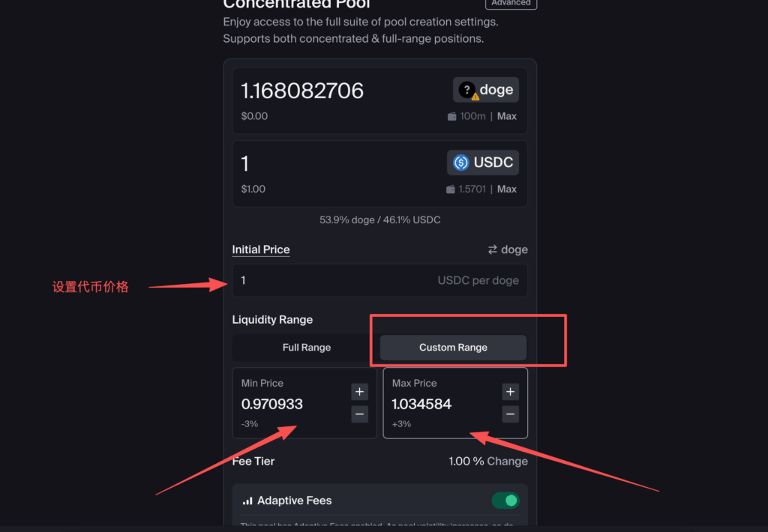The height and width of the screenshot is (532, 768).
Task: Decrease Max Price with minus button
Action: (x=511, y=414)
